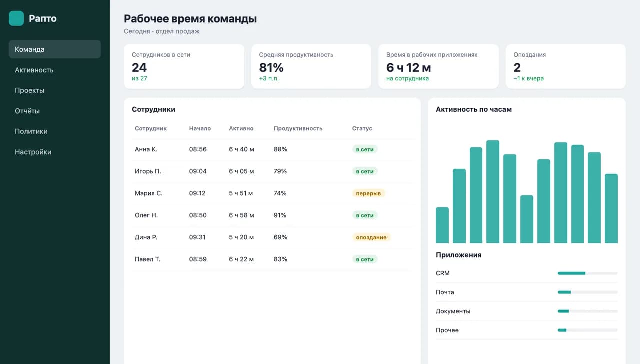Click the CRM usage progress bar
Image resolution: width=640 pixels, height=364 pixels.
click(x=588, y=273)
